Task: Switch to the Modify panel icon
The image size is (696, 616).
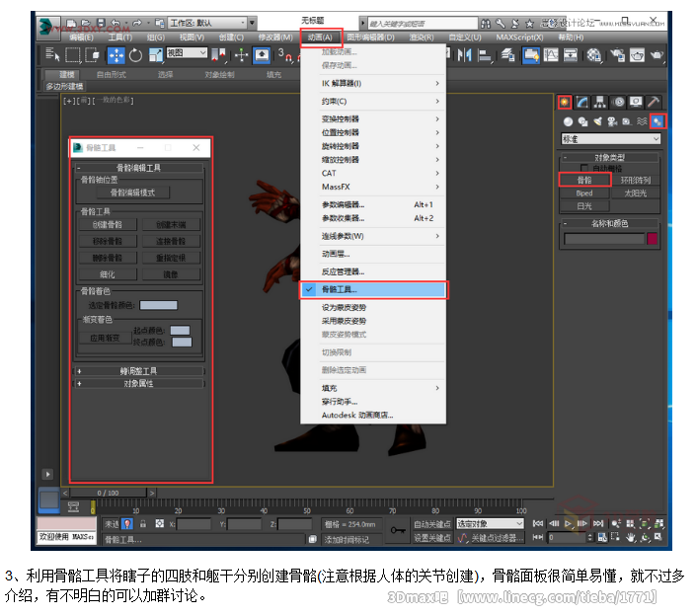Action: tap(582, 102)
